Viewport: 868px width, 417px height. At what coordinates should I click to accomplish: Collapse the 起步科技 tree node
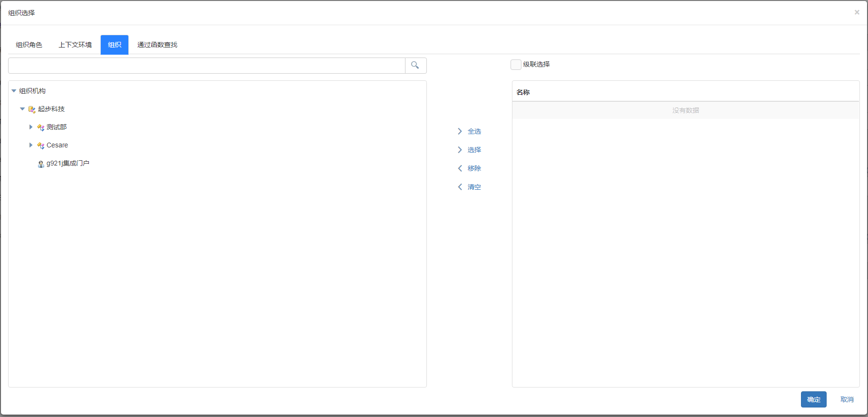click(22, 109)
